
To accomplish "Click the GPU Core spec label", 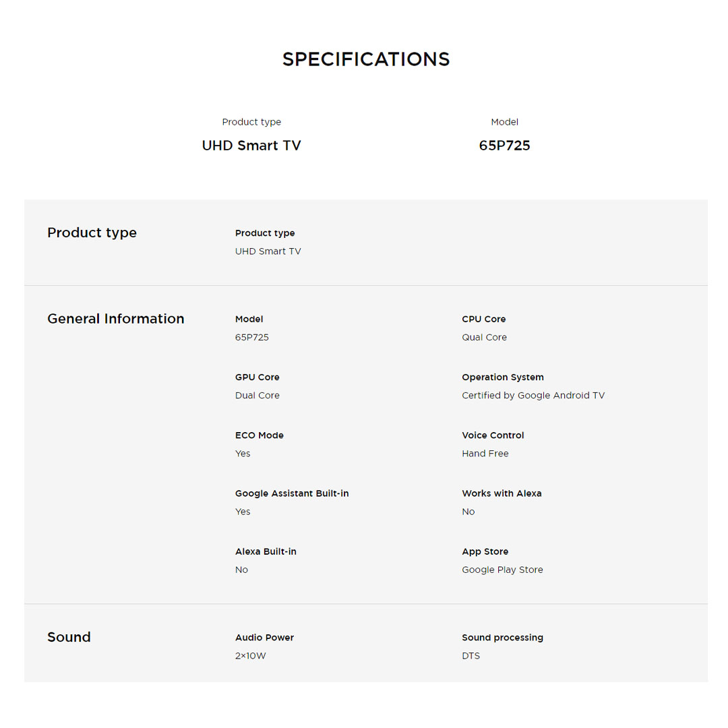I will (257, 377).
